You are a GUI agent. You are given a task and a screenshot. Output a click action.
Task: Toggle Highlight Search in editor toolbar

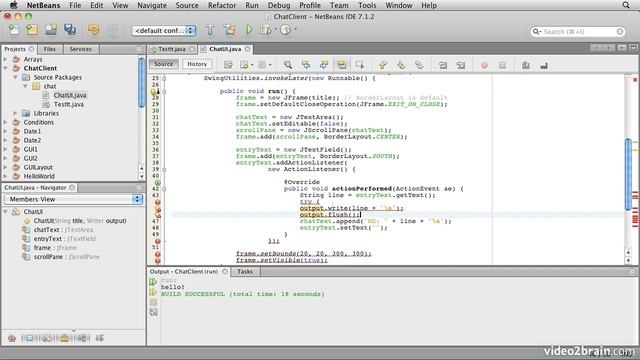(x=342, y=64)
